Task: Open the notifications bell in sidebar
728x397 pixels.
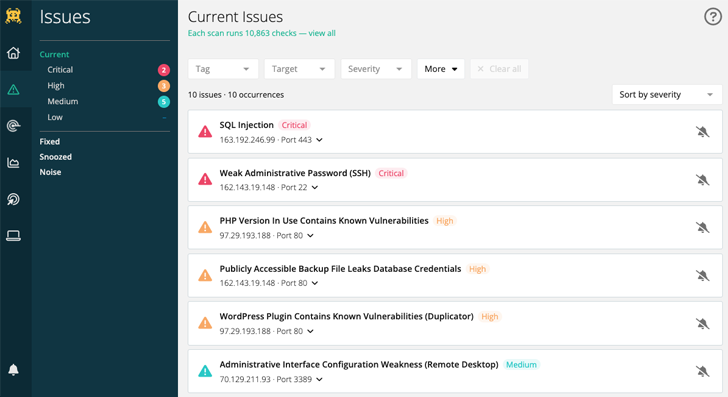Action: (x=13, y=370)
